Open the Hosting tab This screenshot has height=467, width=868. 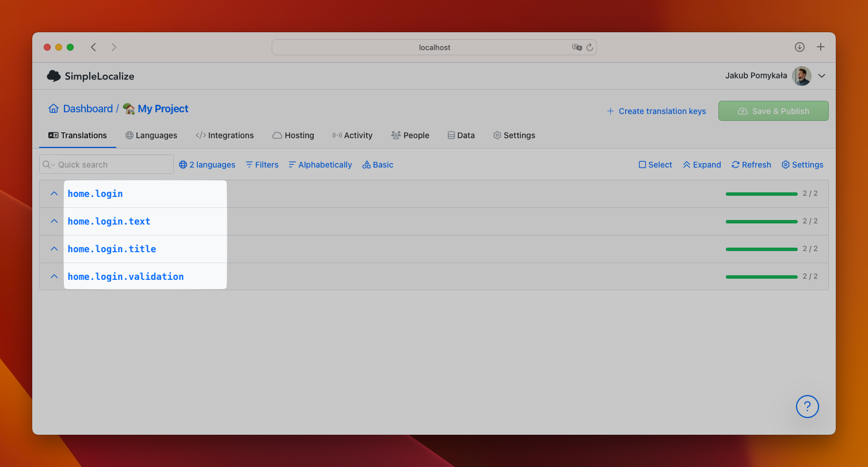pos(293,135)
